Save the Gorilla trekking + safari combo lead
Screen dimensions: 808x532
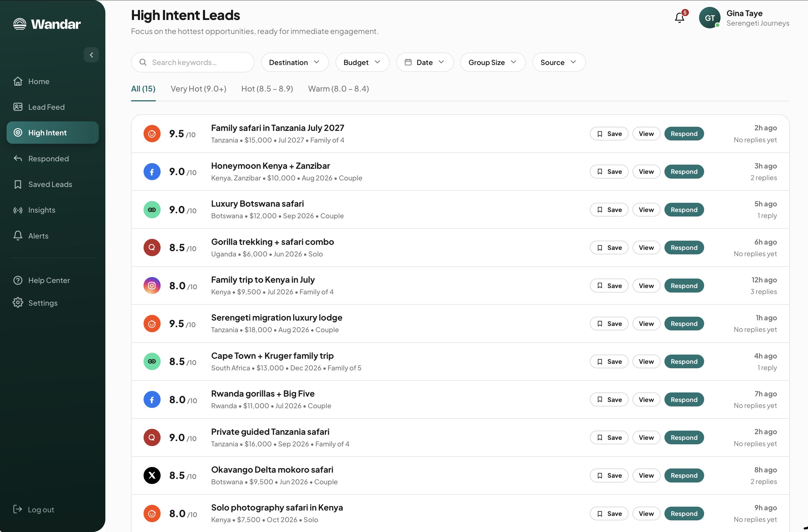(609, 248)
